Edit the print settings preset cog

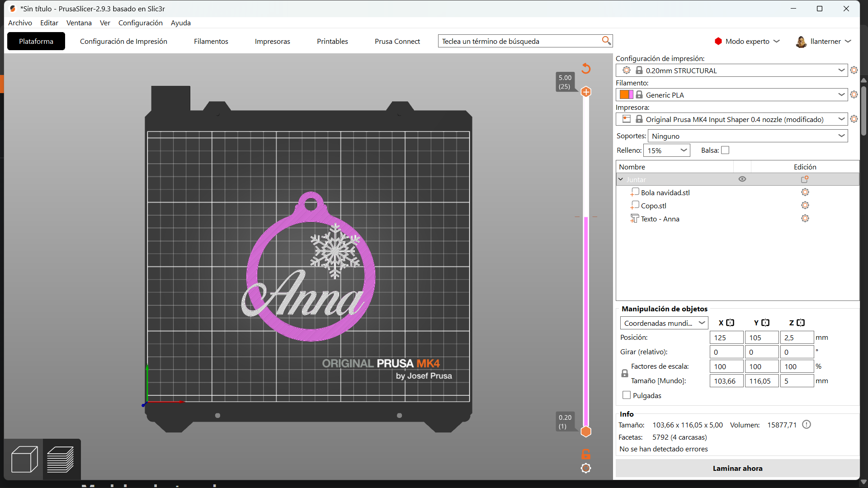[x=854, y=70]
